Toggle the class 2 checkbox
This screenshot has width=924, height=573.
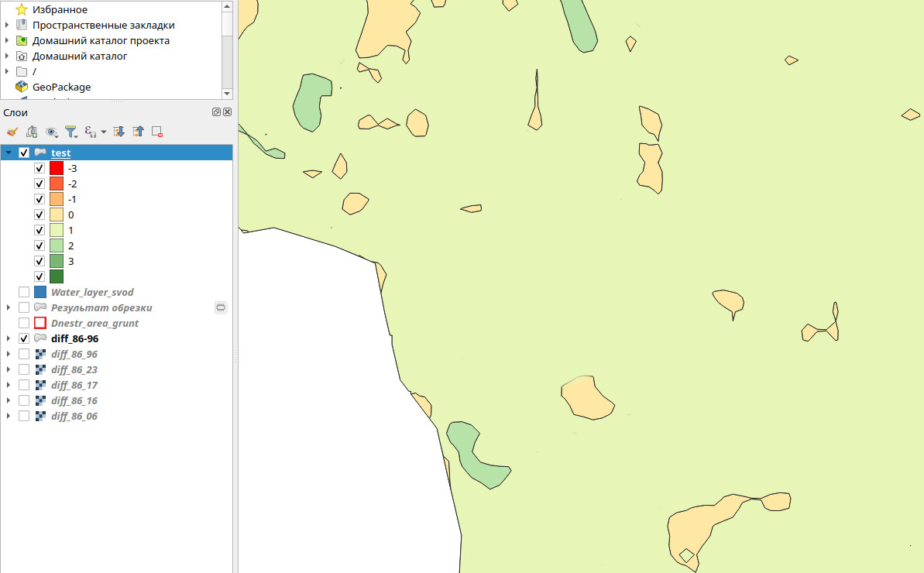(x=40, y=245)
